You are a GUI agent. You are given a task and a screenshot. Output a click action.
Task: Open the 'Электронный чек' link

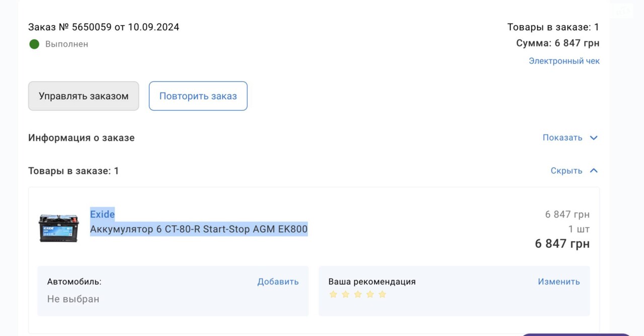click(x=564, y=61)
